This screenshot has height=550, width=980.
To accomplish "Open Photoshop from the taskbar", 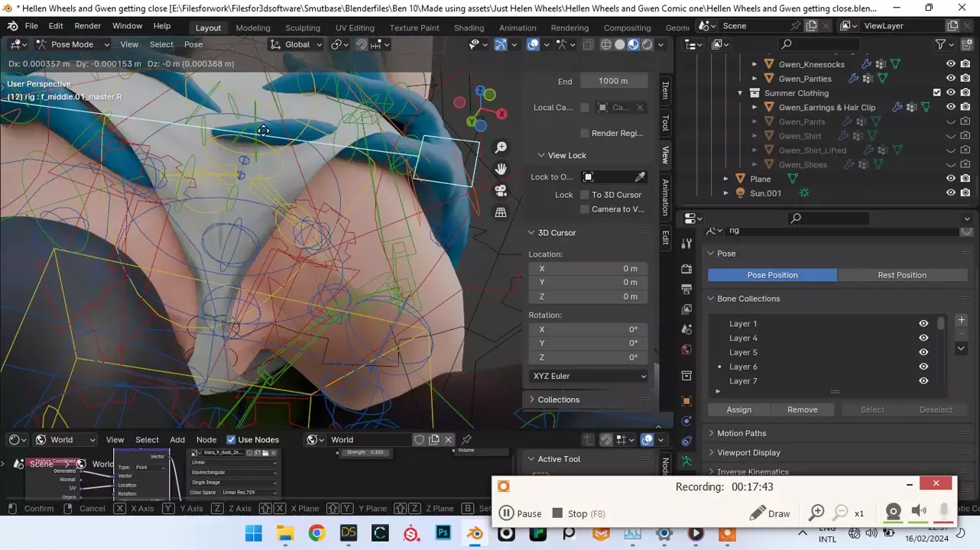I will (443, 533).
